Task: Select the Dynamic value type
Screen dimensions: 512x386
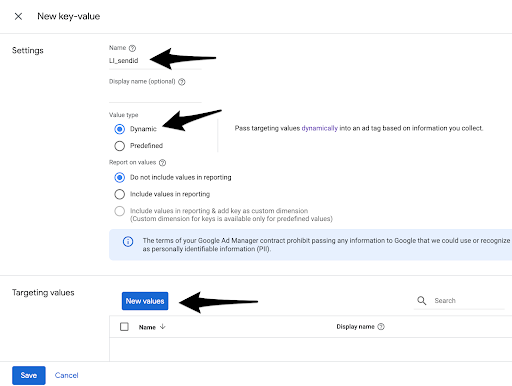Action: (120, 129)
